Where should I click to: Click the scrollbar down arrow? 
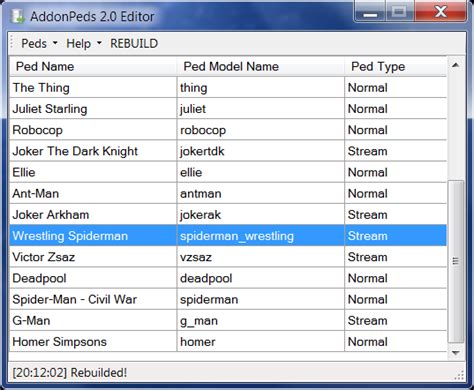(x=456, y=353)
